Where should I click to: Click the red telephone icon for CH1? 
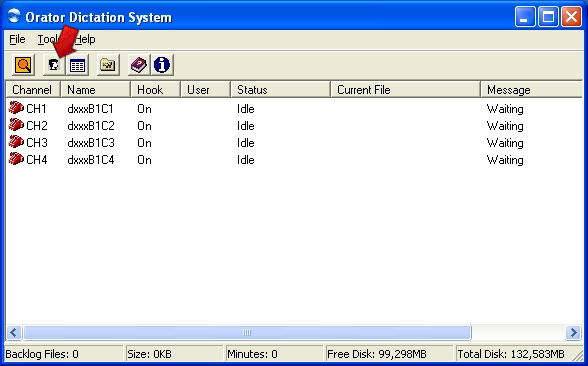pyautogui.click(x=16, y=108)
